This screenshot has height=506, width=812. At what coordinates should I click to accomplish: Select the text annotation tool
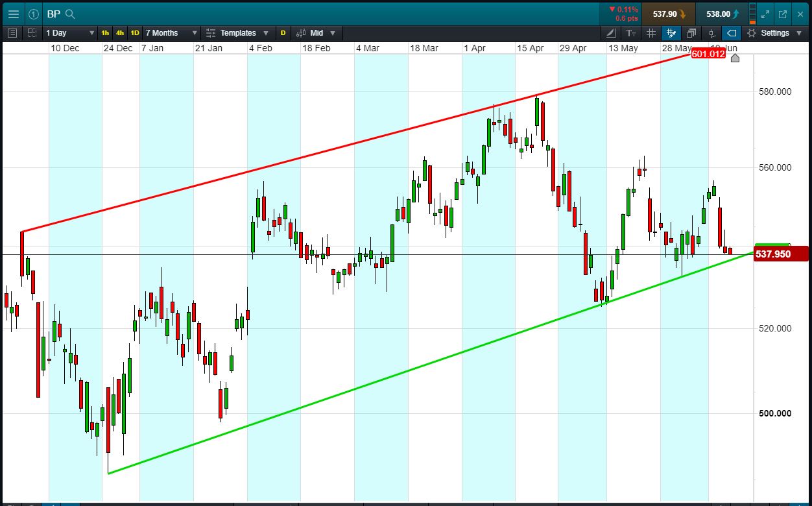(x=631, y=32)
